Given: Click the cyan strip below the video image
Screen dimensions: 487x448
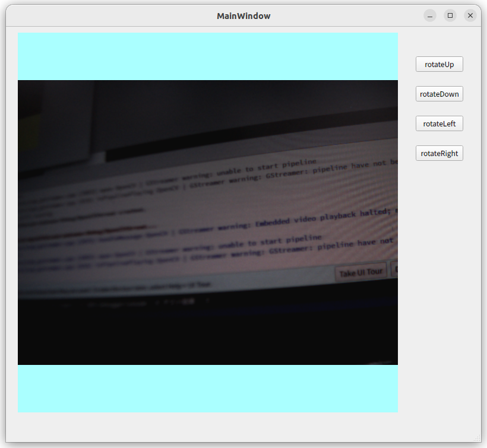Looking at the screenshot, I should coord(208,389).
